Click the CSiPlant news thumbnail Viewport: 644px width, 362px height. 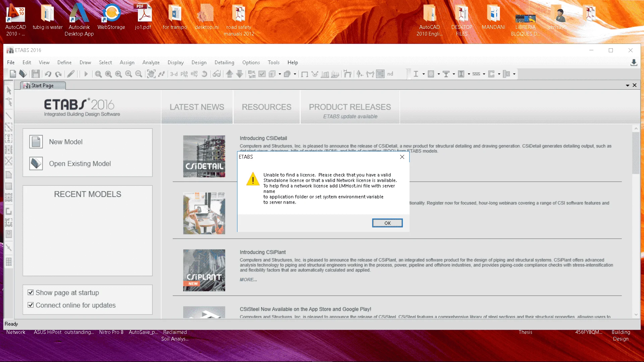click(204, 270)
